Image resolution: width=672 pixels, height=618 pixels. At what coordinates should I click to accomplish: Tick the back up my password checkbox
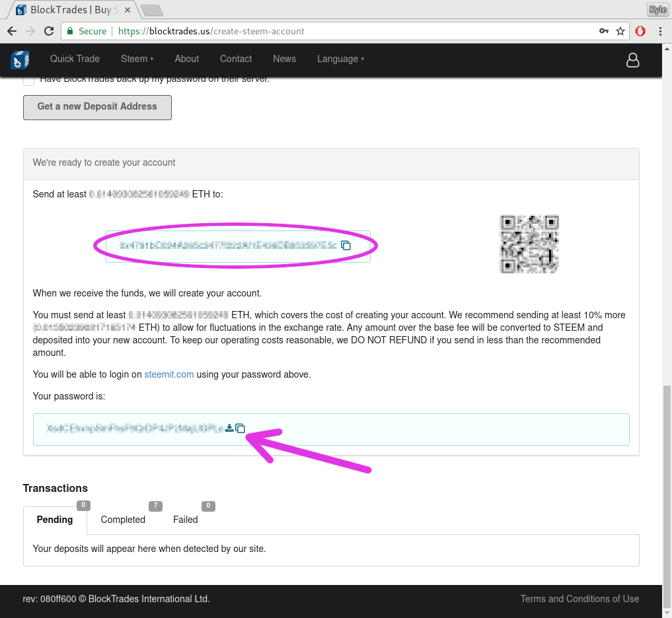[x=28, y=80]
